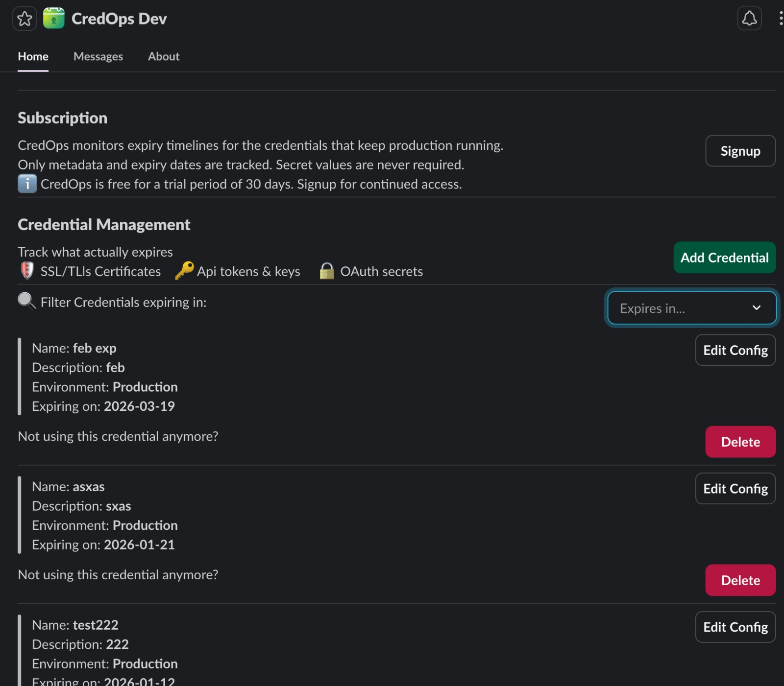The image size is (784, 686).
Task: Click the padlock OAuth secrets icon
Action: [x=327, y=271]
